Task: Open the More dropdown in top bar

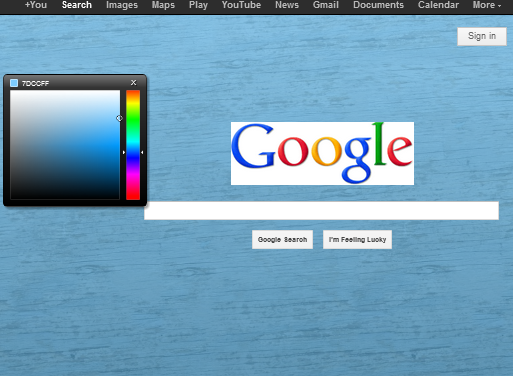Action: pyautogui.click(x=487, y=5)
